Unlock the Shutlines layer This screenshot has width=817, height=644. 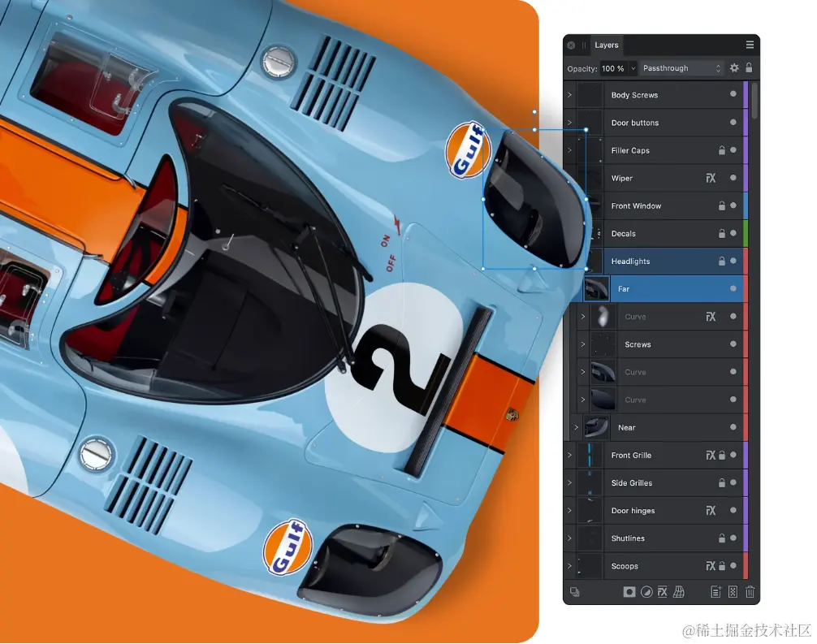[722, 538]
